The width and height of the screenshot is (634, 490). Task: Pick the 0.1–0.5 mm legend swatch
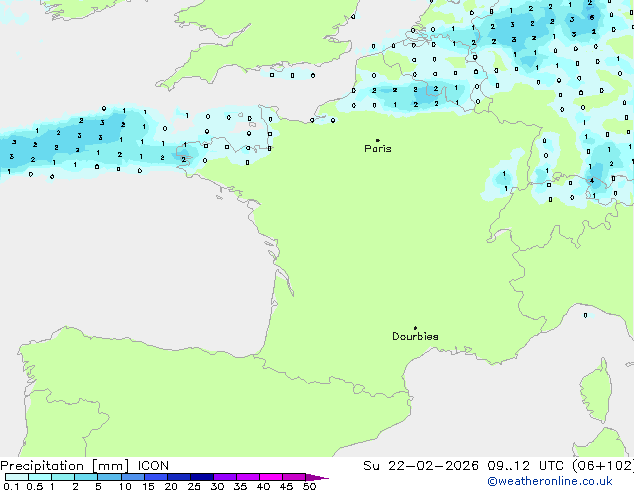[x=17, y=477]
